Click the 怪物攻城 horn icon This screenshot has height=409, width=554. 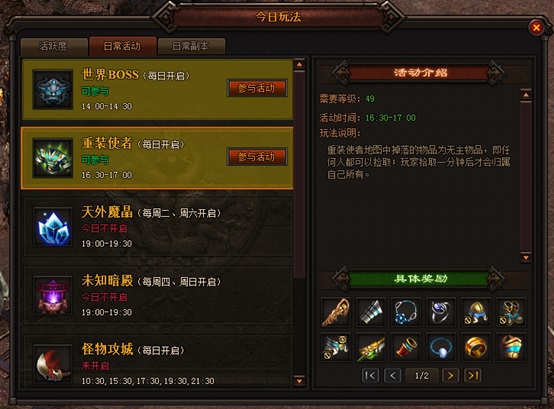[x=53, y=364]
